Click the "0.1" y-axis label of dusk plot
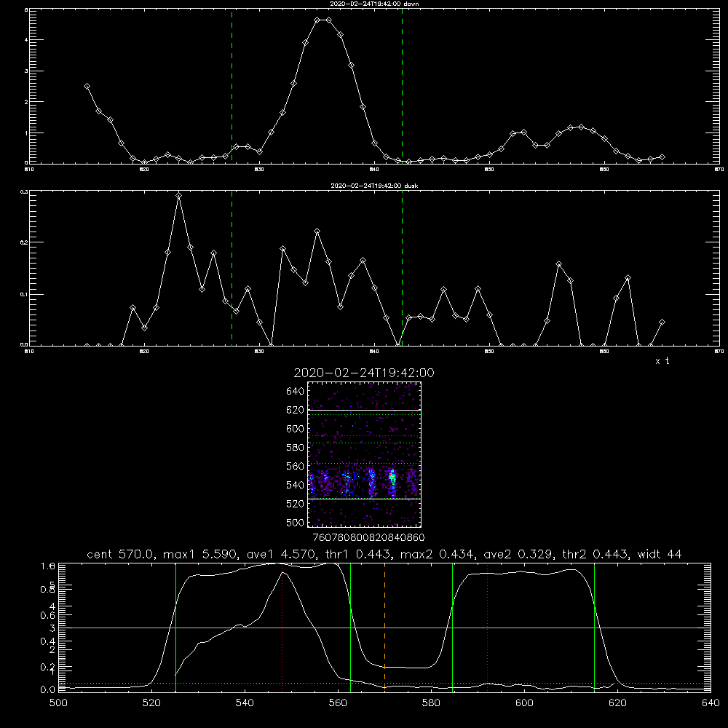The height and width of the screenshot is (728, 728). (x=24, y=294)
